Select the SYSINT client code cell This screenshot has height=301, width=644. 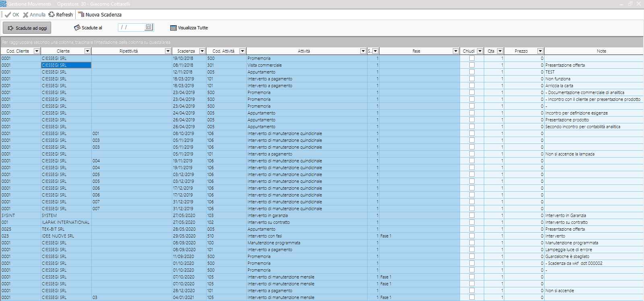21,215
